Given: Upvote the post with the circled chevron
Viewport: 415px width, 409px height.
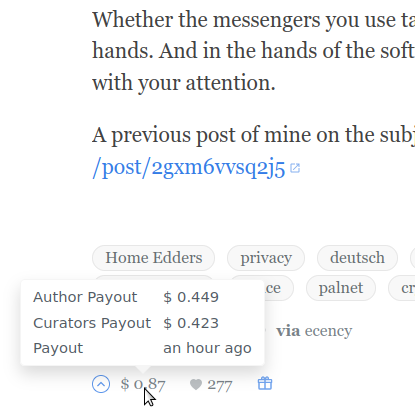Looking at the screenshot, I should click(101, 384).
